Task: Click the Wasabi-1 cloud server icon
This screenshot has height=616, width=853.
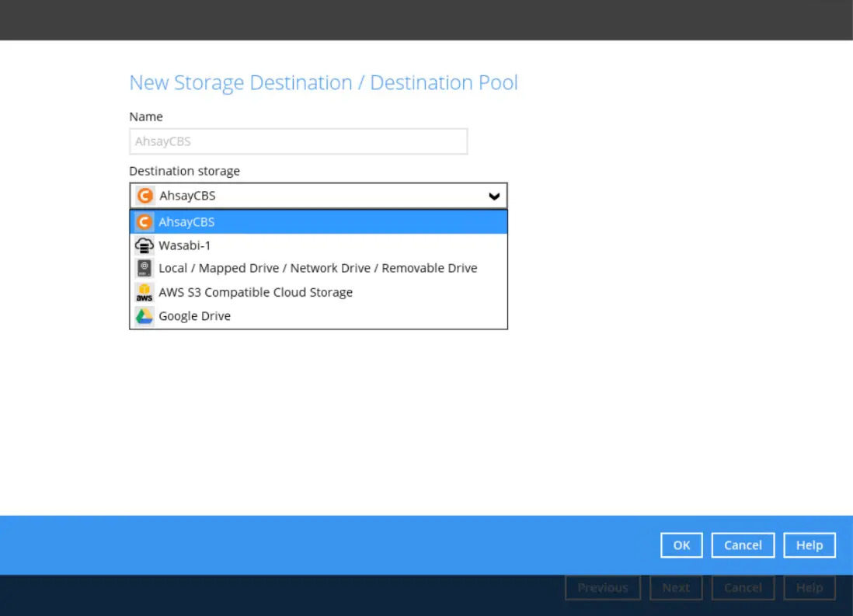Action: coord(144,245)
